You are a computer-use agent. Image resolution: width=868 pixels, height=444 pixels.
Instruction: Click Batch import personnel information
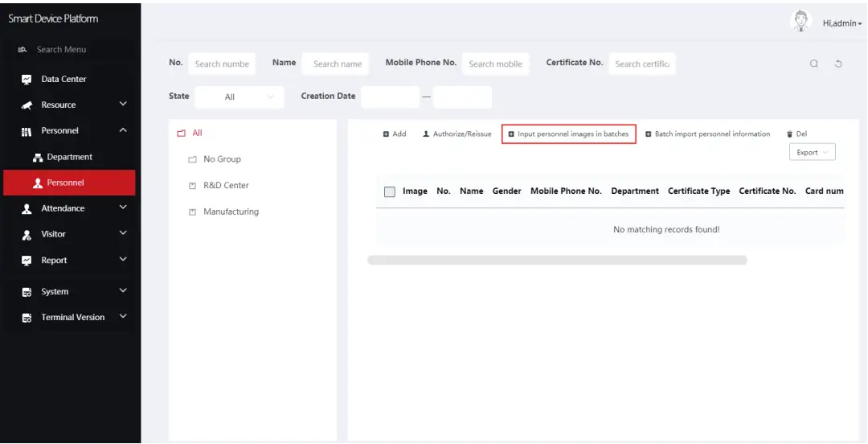pyautogui.click(x=707, y=134)
